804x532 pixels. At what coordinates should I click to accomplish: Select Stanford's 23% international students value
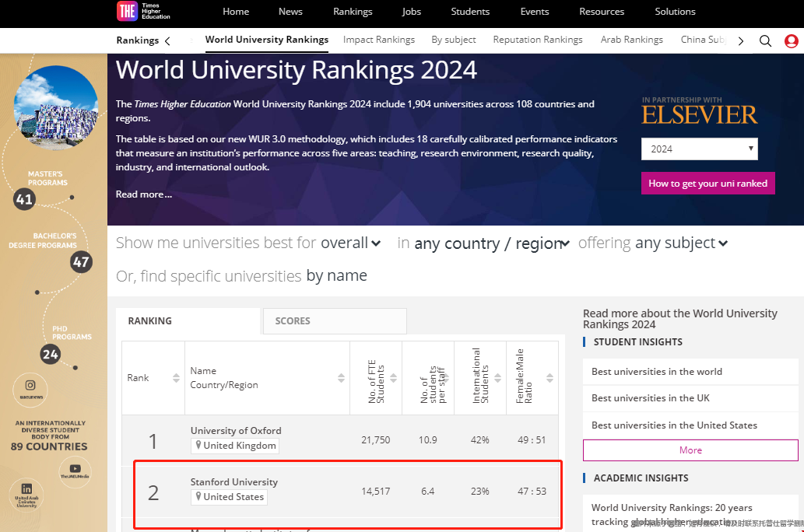(x=480, y=491)
